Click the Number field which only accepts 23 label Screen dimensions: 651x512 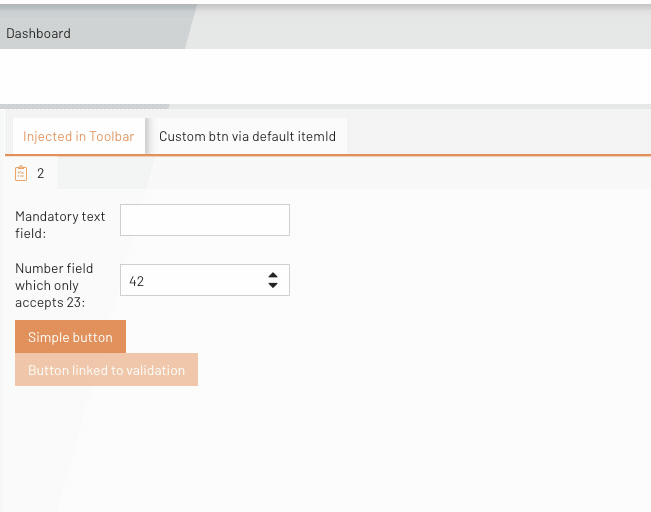tap(54, 285)
